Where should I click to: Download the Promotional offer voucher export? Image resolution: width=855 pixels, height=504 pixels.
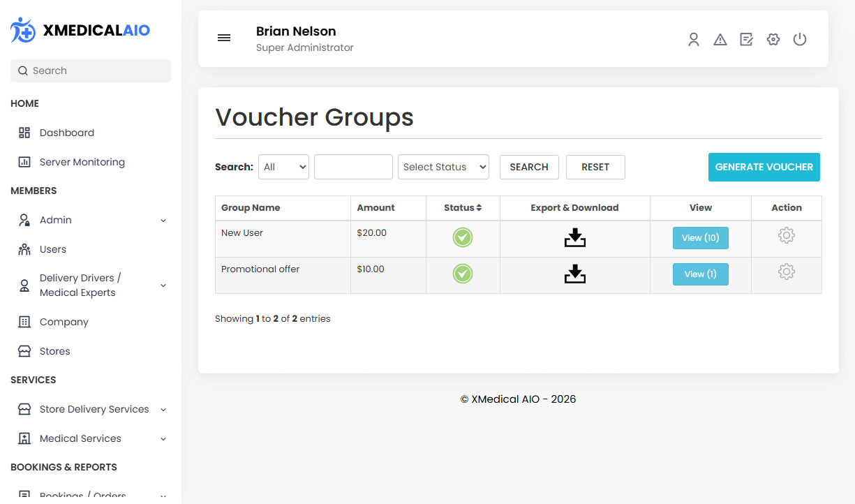[574, 274]
